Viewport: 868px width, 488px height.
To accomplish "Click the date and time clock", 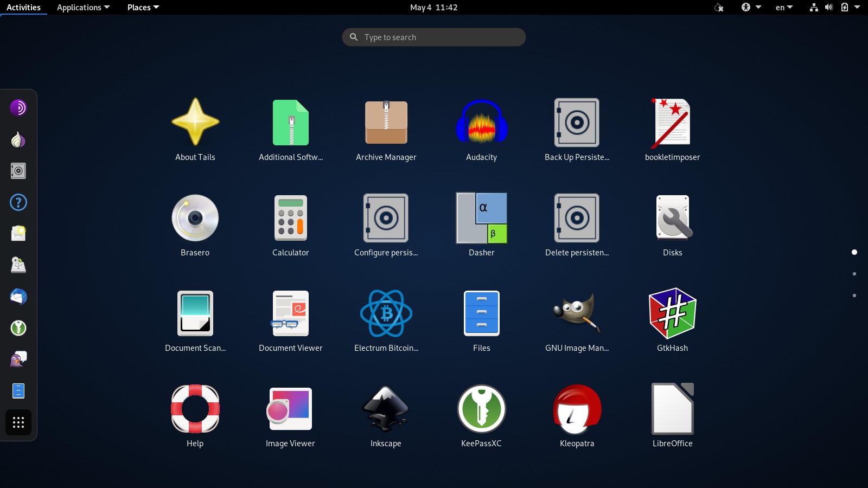I will tap(433, 8).
